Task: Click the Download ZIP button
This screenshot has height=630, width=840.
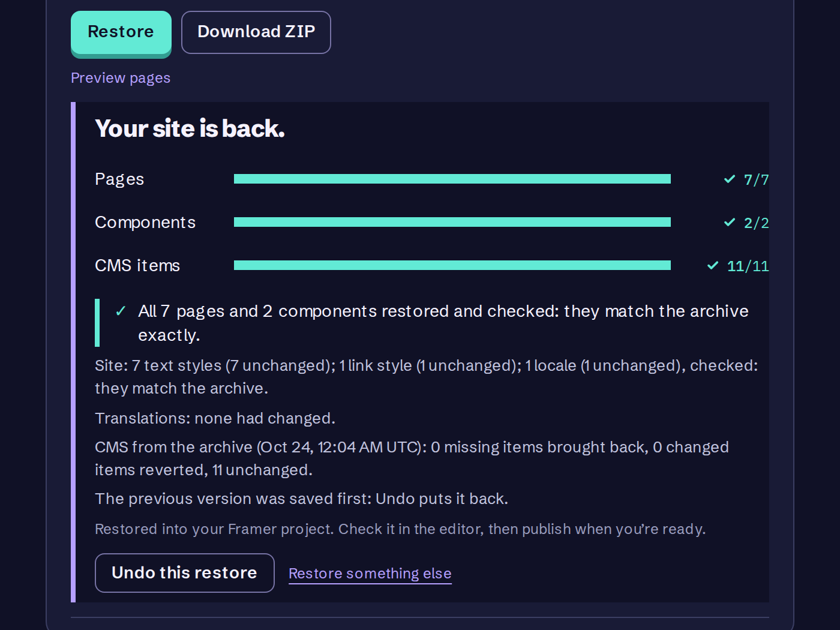Action: coord(256,32)
